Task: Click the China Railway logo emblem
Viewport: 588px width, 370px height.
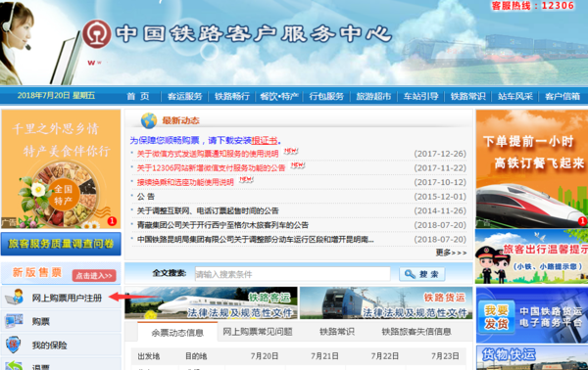Action: [x=97, y=33]
